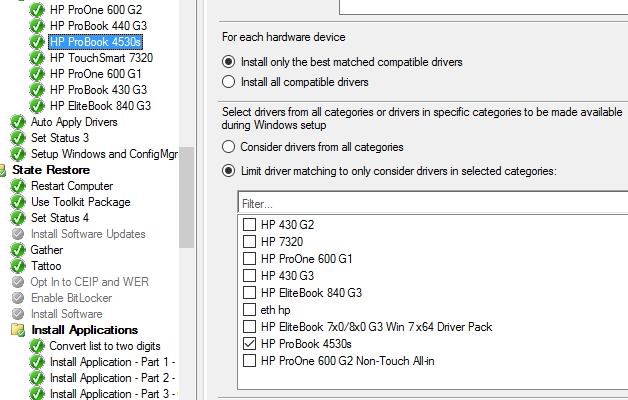
Task: Click the Filter text field
Action: pyautogui.click(x=430, y=204)
